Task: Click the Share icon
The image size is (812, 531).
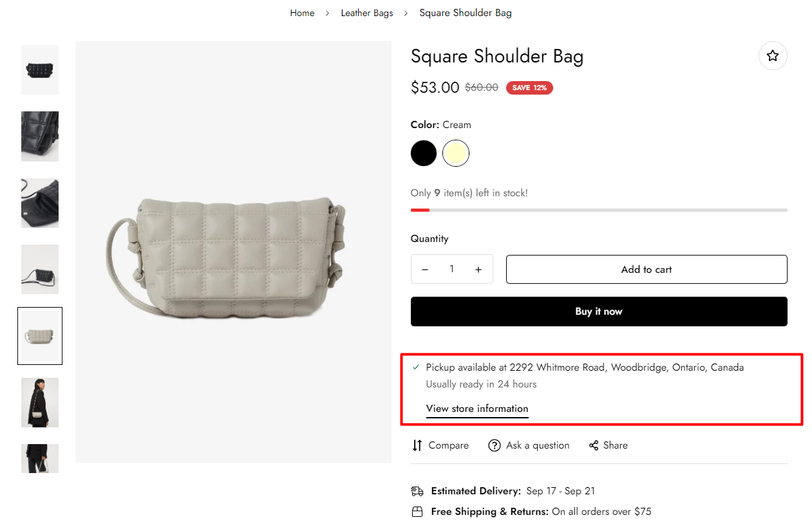Action: coord(594,445)
